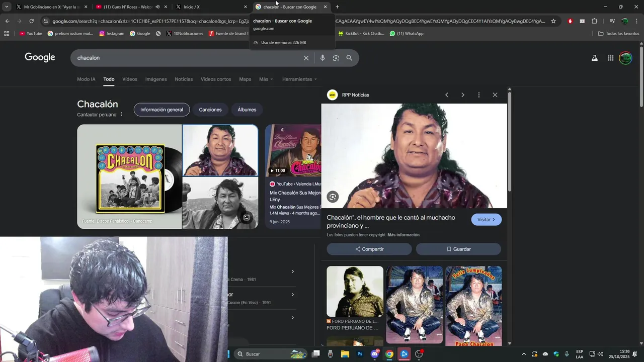The height and width of the screenshot is (362, 644).
Task: Open Discord from the taskbar
Action: pos(375,354)
